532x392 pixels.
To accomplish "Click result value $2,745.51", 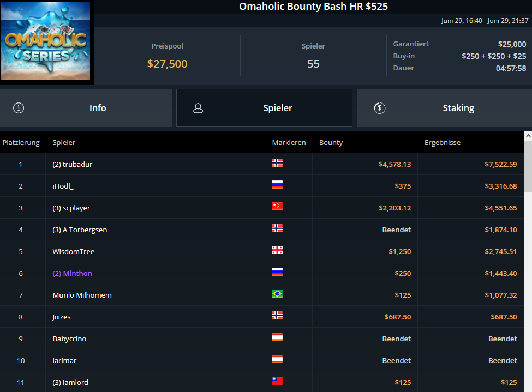I will pos(501,251).
